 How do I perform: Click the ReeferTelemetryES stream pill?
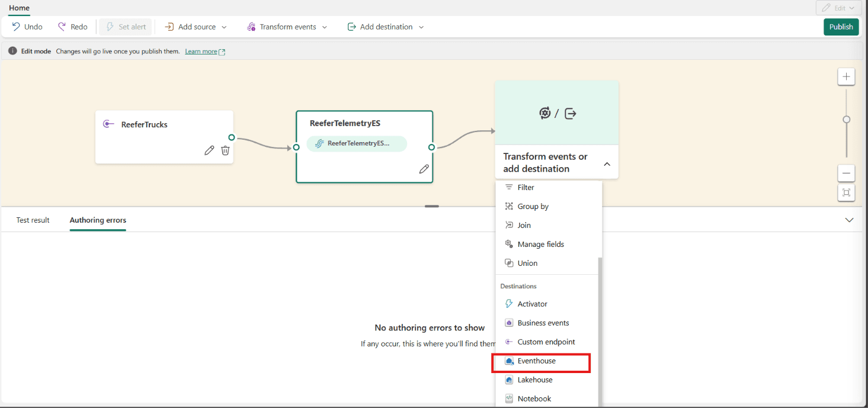point(357,143)
